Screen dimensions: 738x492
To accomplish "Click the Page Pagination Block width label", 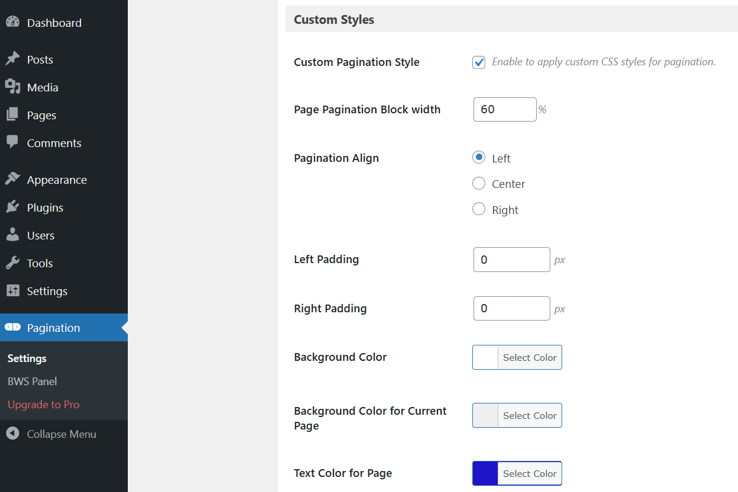I will coord(367,110).
